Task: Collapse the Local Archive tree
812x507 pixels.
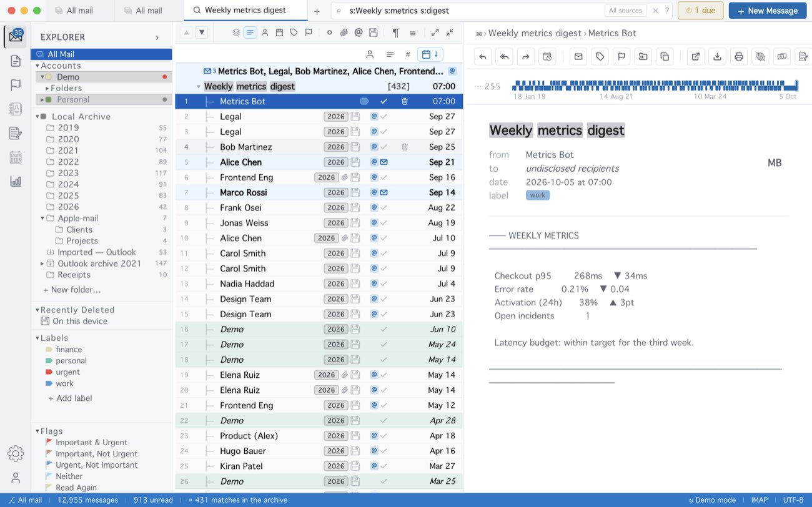Action: (x=38, y=116)
